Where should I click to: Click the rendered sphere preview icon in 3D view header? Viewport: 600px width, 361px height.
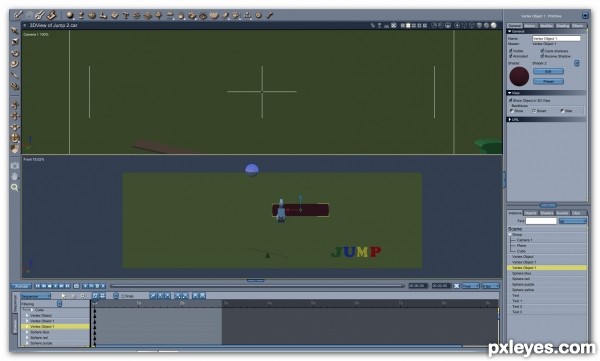pyautogui.click(x=494, y=25)
